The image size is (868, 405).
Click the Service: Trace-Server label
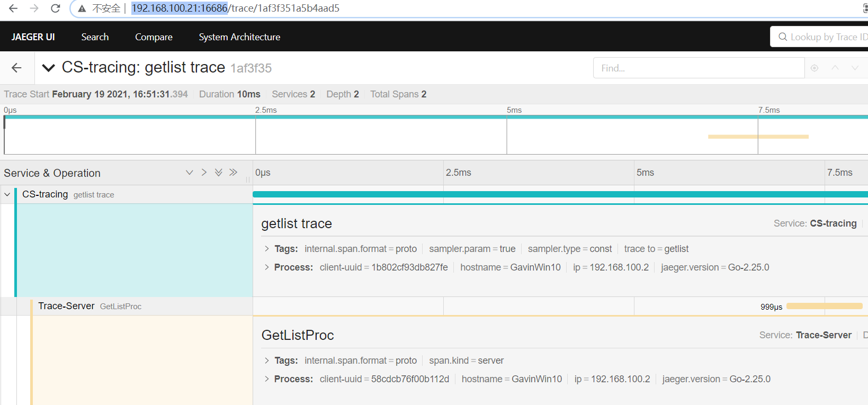(x=806, y=335)
